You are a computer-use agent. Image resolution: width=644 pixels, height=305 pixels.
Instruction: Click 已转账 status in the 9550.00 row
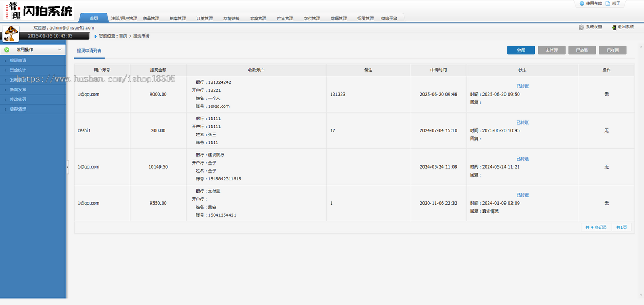(x=522, y=195)
